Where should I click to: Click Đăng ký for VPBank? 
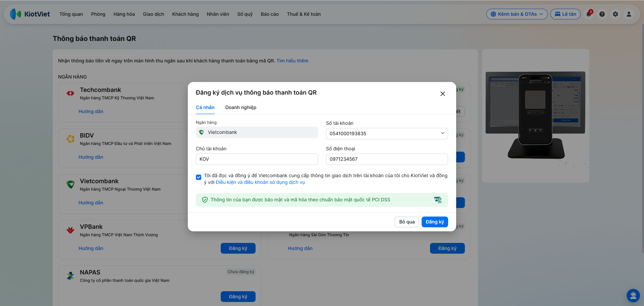238,248
